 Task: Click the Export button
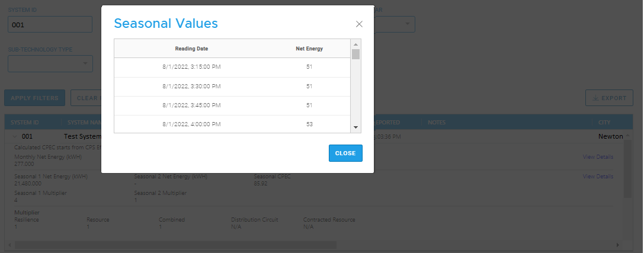pos(609,98)
